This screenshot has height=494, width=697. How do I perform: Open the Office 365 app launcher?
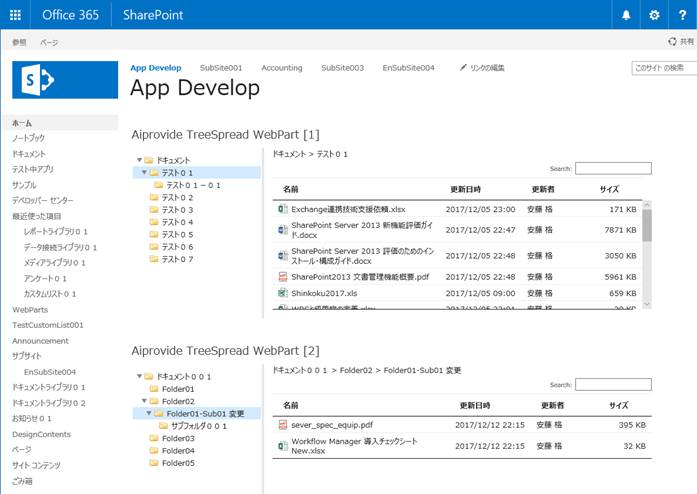(x=15, y=15)
